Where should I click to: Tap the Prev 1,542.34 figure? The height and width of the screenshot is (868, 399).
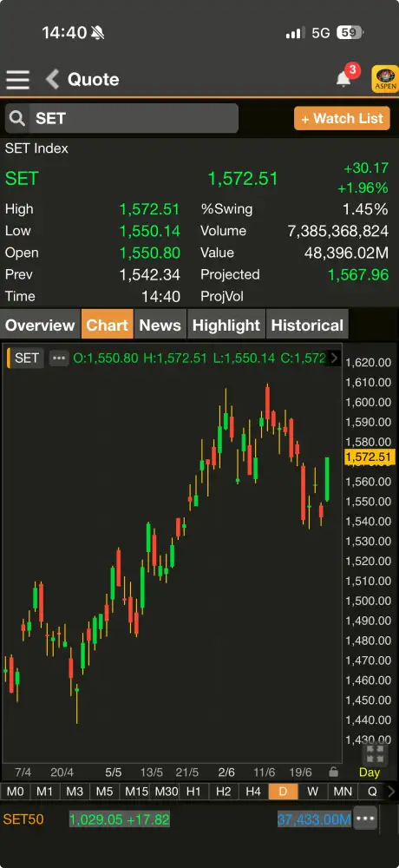click(150, 274)
